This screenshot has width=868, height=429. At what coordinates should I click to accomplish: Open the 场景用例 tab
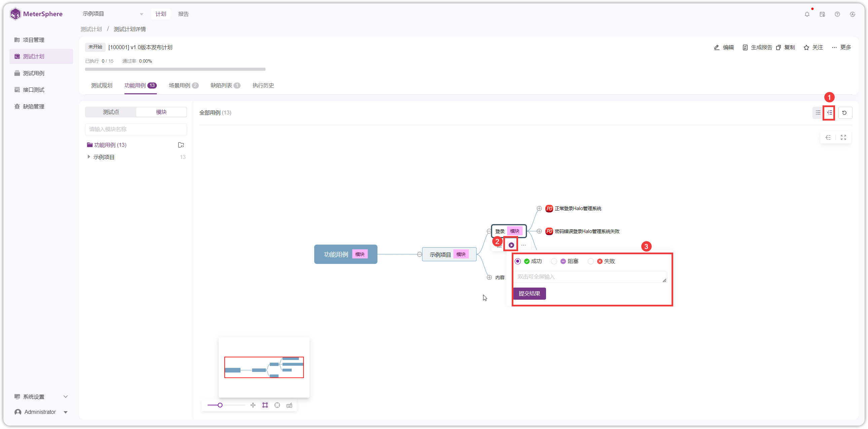(183, 85)
